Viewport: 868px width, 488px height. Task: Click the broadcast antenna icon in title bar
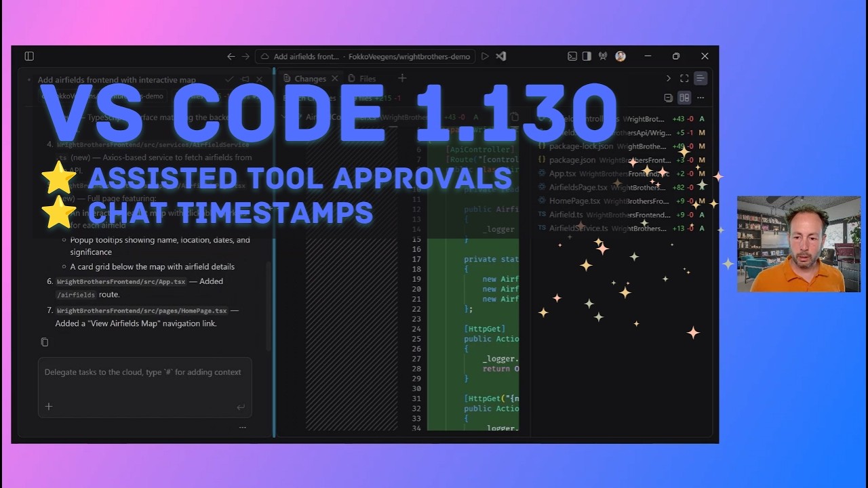point(603,56)
